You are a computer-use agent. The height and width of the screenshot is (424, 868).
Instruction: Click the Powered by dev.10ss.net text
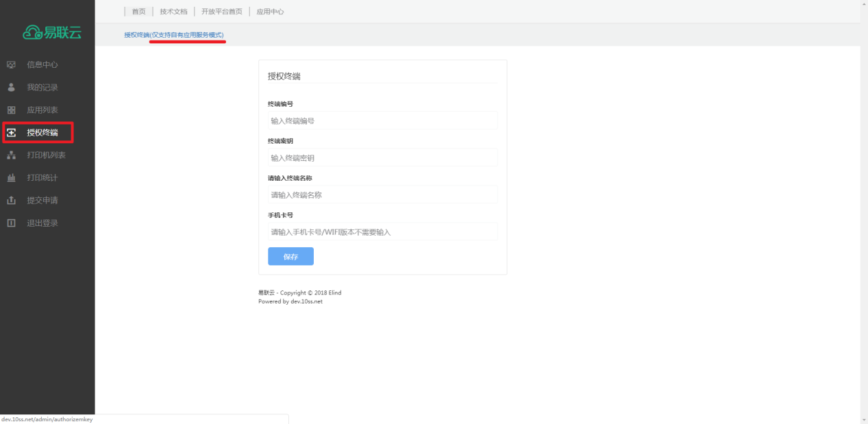pos(290,301)
